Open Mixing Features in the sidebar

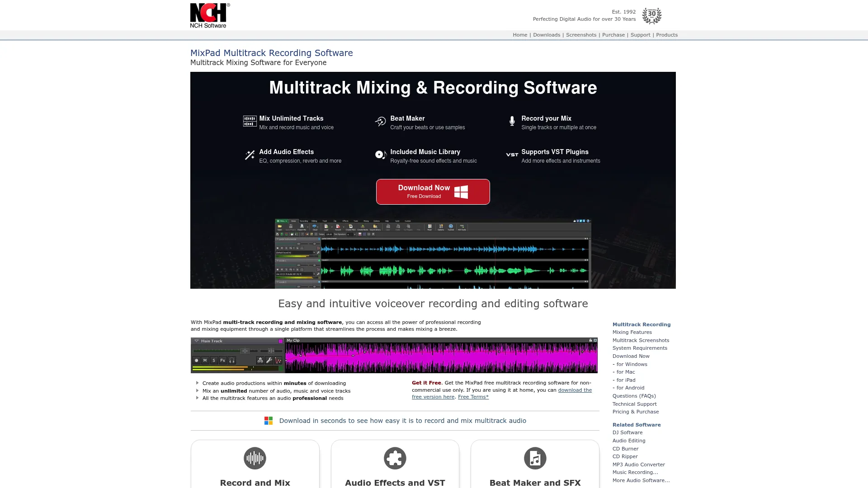click(x=632, y=332)
